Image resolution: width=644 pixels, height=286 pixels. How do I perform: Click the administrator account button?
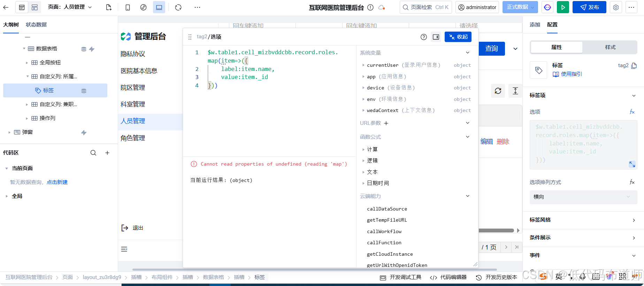477,7
